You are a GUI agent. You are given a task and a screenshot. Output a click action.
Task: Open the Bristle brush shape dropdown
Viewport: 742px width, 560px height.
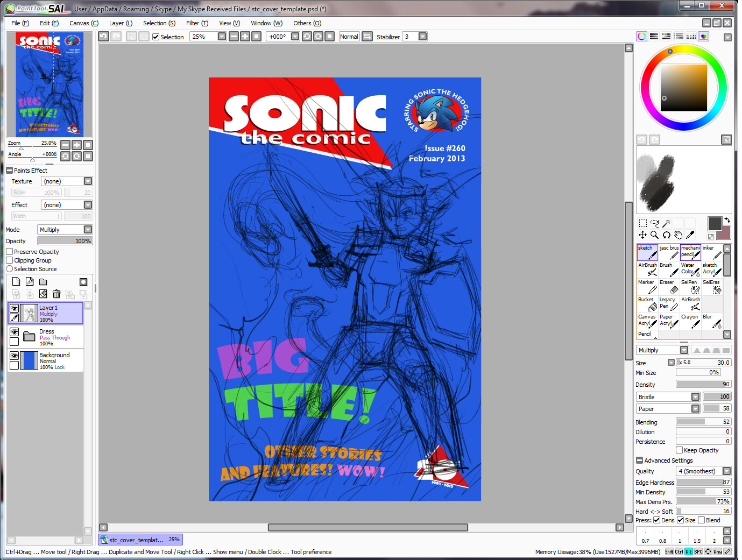(x=668, y=397)
